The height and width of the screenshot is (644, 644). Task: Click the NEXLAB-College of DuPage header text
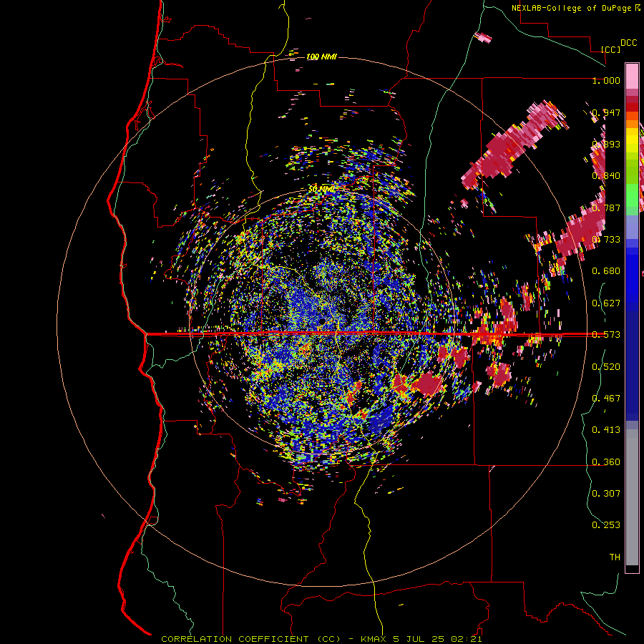coord(572,8)
